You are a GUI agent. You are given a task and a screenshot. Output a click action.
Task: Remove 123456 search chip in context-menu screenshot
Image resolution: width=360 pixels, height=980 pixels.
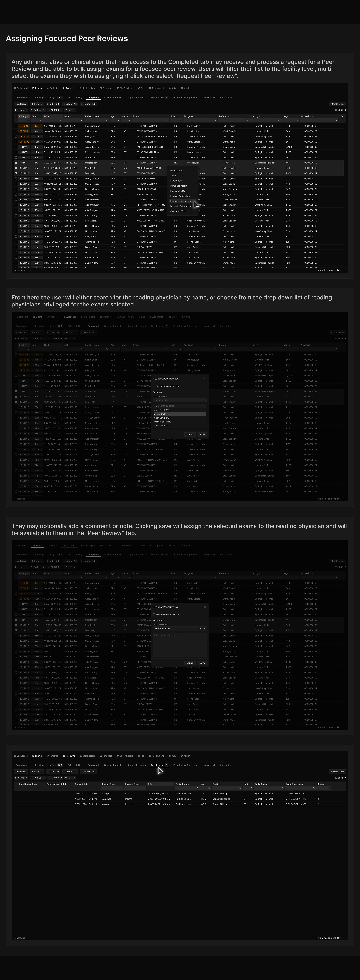pos(61,110)
